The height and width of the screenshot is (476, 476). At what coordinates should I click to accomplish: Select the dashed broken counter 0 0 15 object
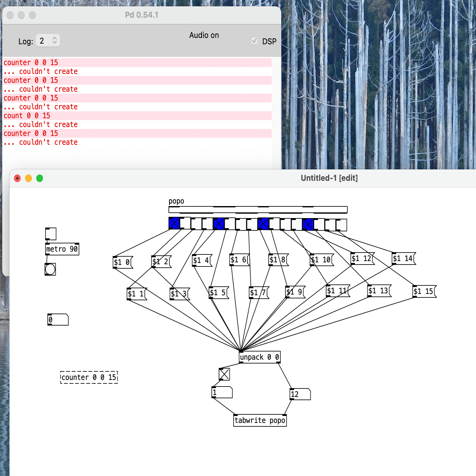(89, 377)
